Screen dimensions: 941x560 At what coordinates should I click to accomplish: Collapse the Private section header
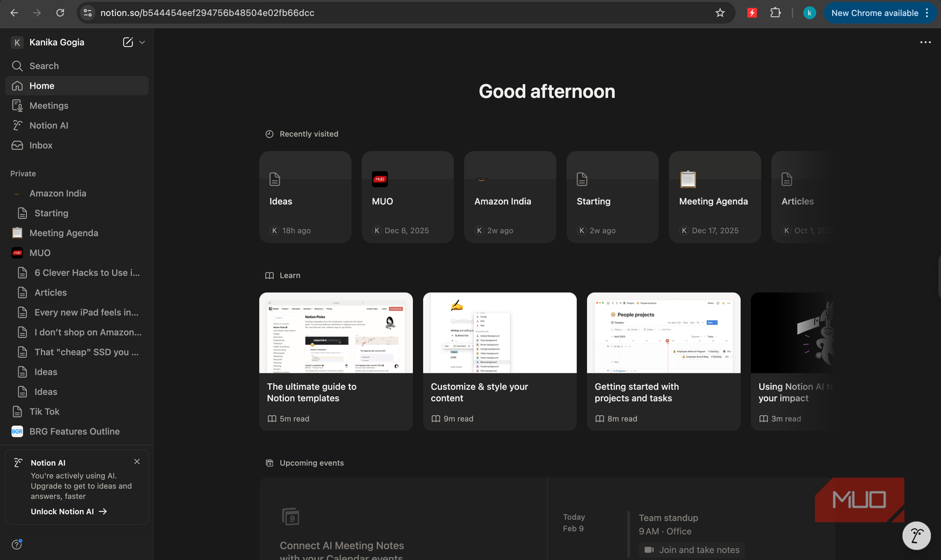pyautogui.click(x=23, y=173)
